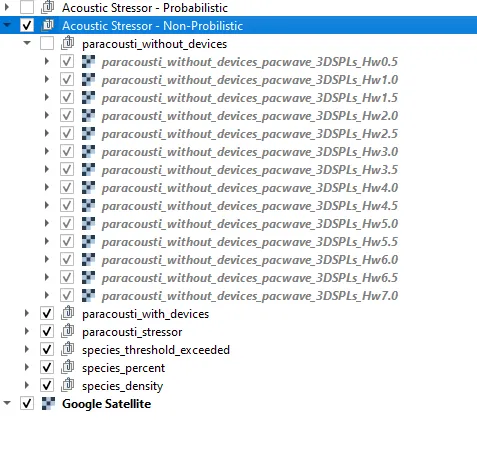This screenshot has height=449, width=477.
Task: Click group icon beside paracousti_stressor
Action: 68,331
